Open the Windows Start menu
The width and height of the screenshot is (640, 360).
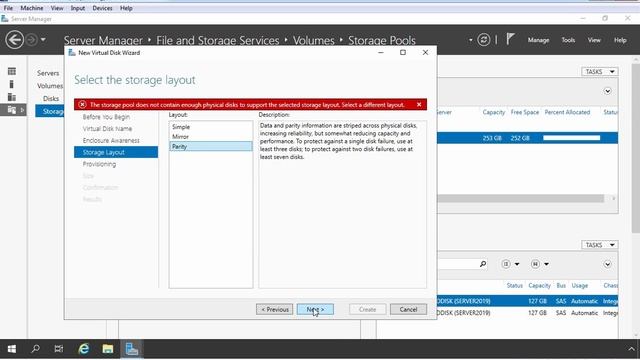coord(12,349)
